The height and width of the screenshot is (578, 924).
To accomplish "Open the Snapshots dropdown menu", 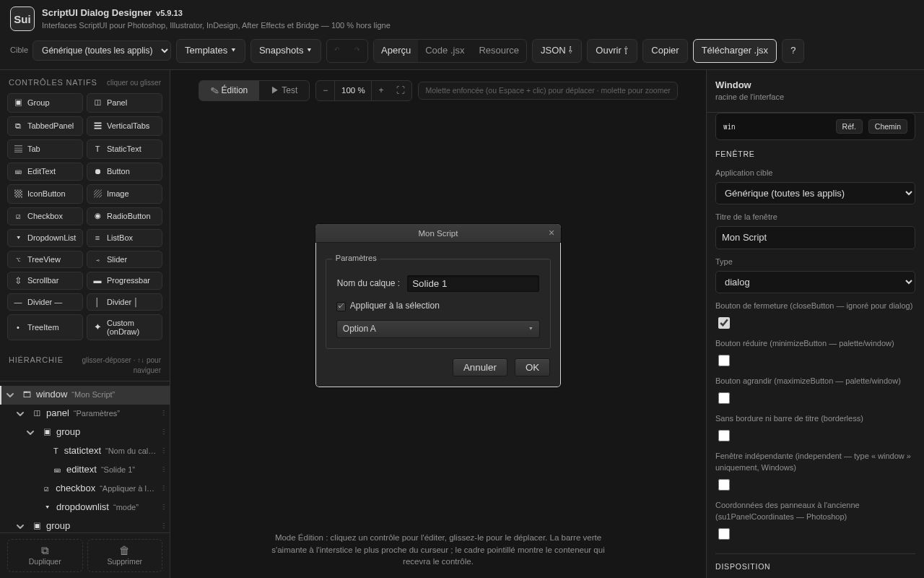I will [x=286, y=51].
